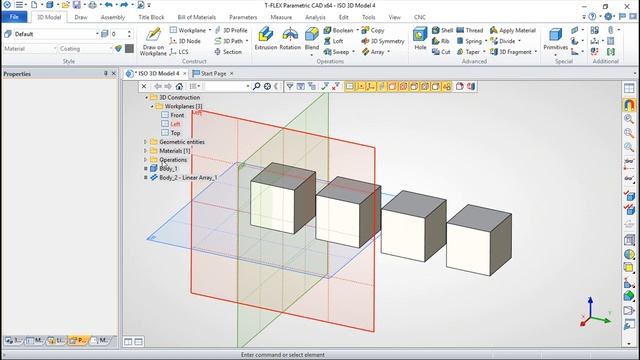Insert a 3D Fragment
Screen dimensions: 640x360
point(511,52)
